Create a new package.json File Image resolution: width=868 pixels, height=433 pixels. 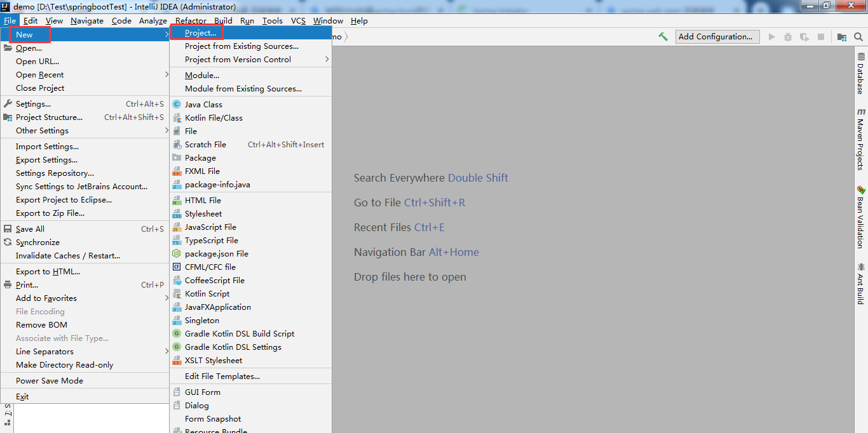(x=250, y=253)
